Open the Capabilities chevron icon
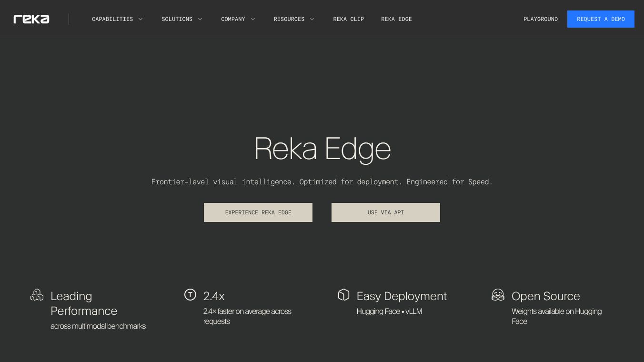 (x=140, y=19)
